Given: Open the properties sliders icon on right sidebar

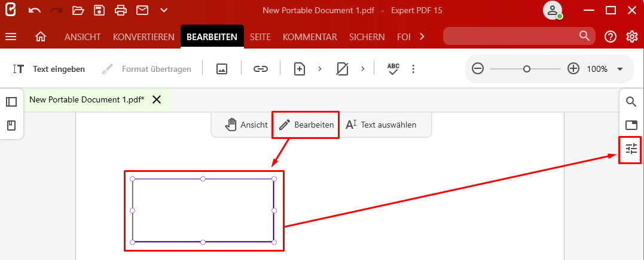Looking at the screenshot, I should coord(631,149).
